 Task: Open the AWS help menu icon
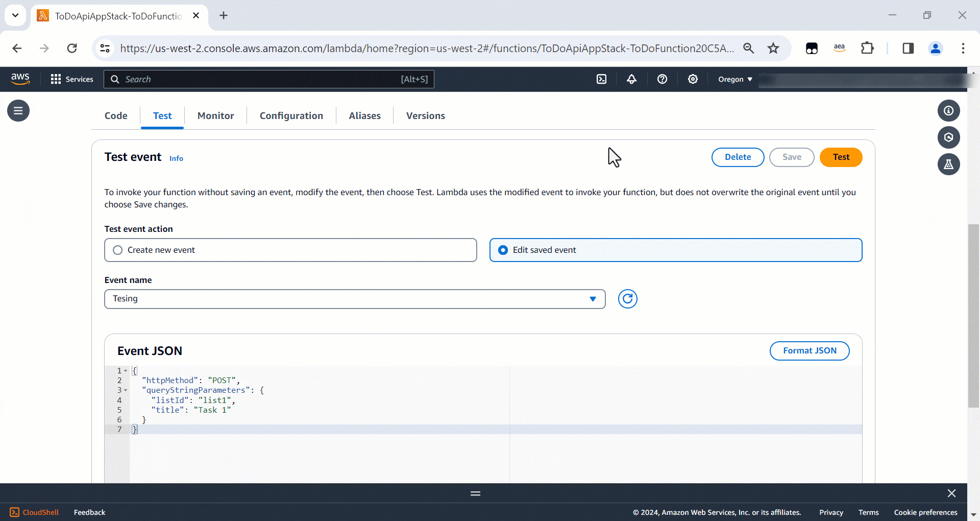pyautogui.click(x=663, y=79)
